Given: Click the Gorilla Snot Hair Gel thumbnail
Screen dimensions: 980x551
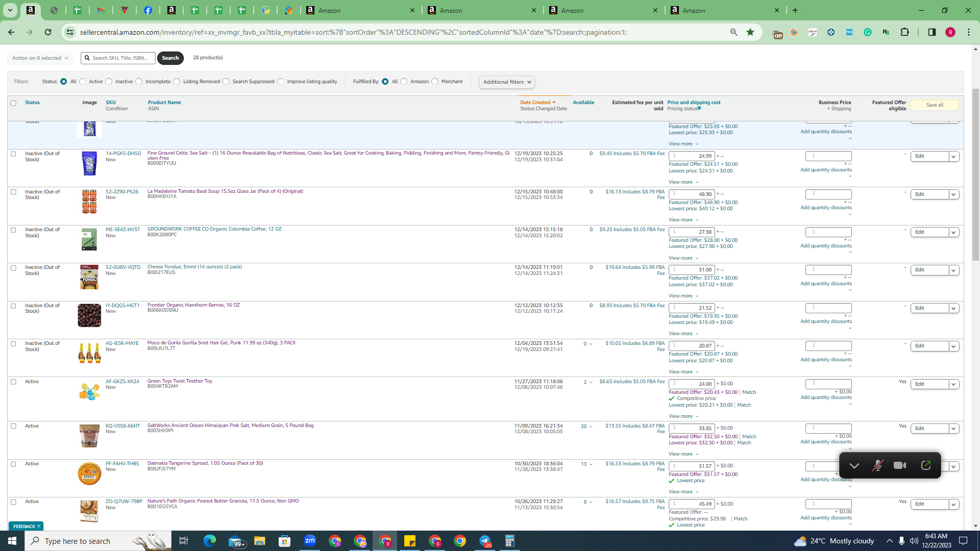Looking at the screenshot, I should (x=89, y=353).
